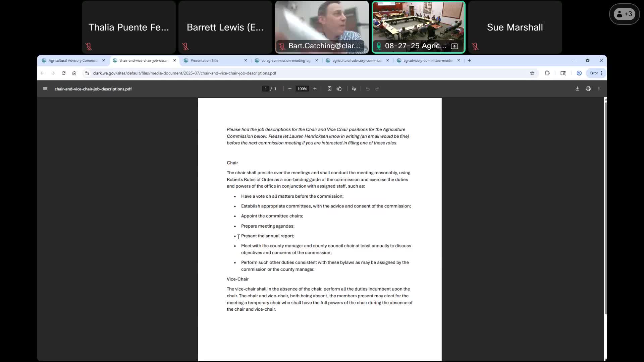644x362 pixels.
Task: Toggle the PDF sidebar menu
Action: point(45,89)
